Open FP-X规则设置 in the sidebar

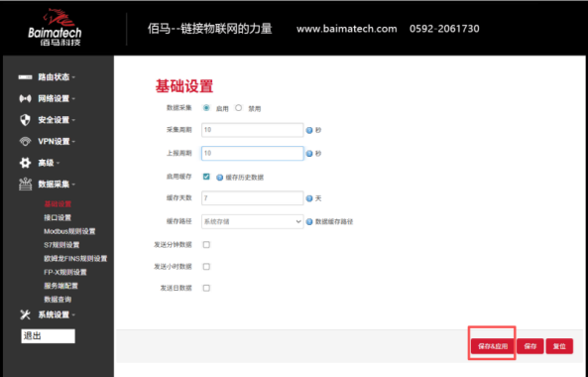(64, 273)
